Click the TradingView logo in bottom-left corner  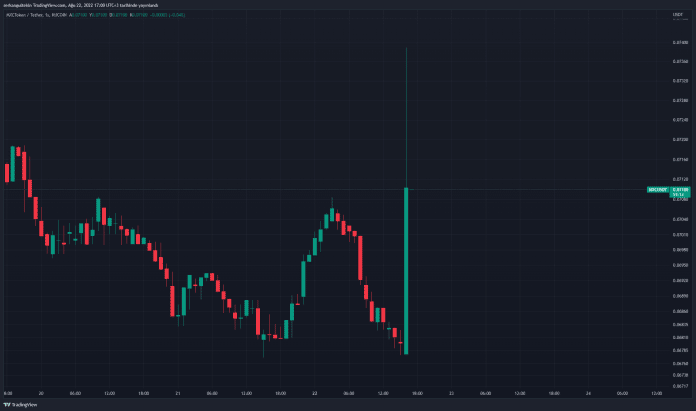point(20,405)
